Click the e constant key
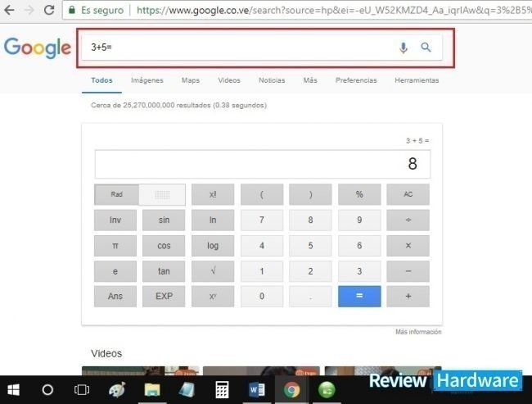 [115, 271]
